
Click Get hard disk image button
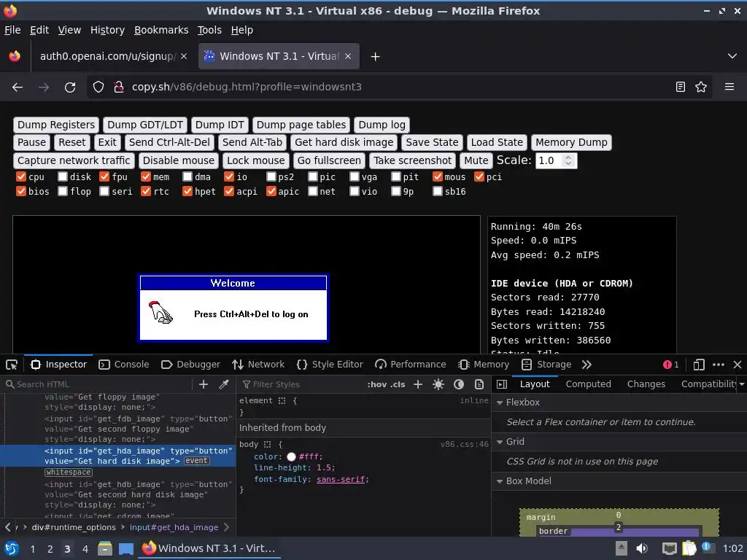(x=344, y=142)
